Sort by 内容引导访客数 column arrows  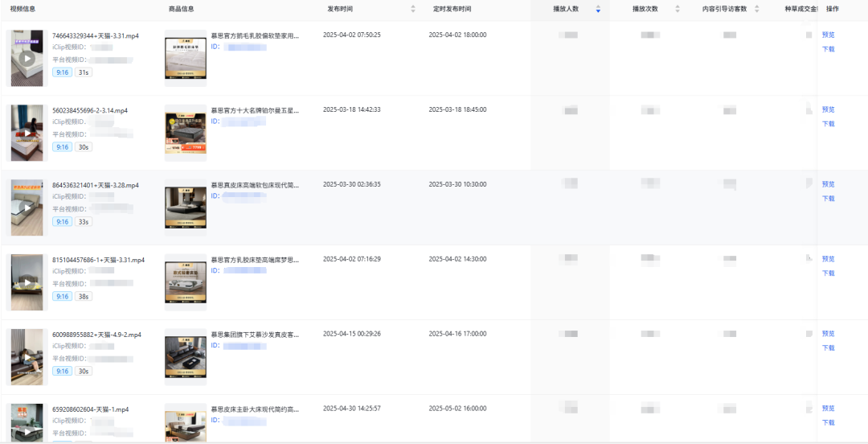[x=757, y=10]
